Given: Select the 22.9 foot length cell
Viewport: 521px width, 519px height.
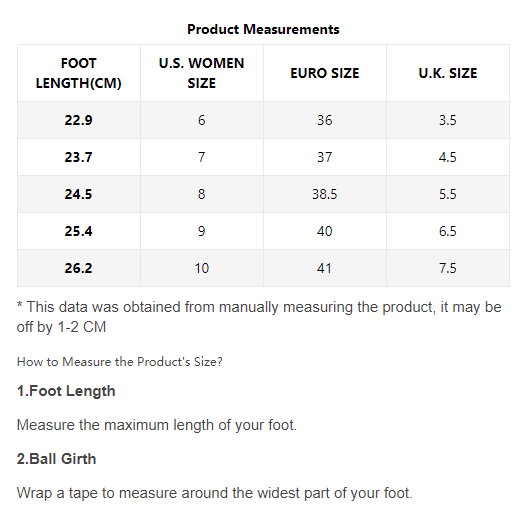Looking at the screenshot, I should [79, 120].
